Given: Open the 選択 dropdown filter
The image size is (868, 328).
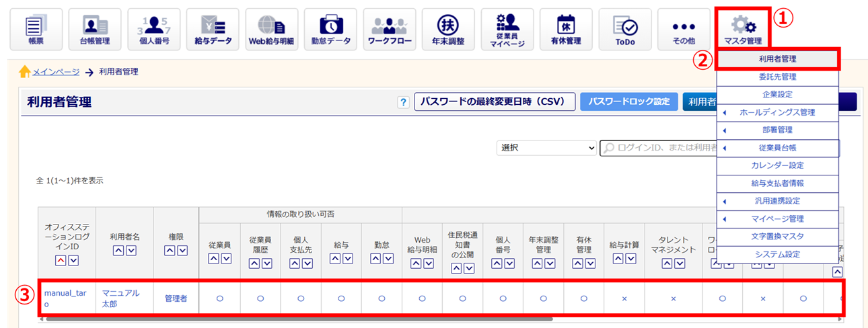Looking at the screenshot, I should [546, 148].
